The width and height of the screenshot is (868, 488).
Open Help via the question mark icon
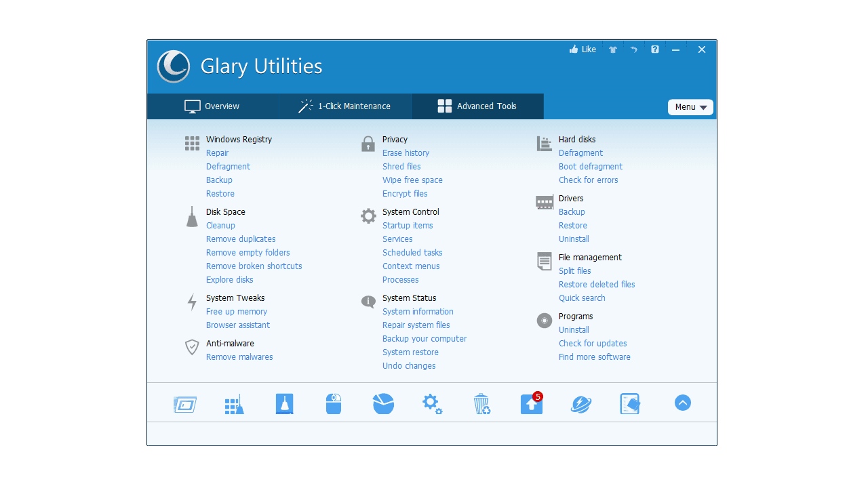[654, 49]
